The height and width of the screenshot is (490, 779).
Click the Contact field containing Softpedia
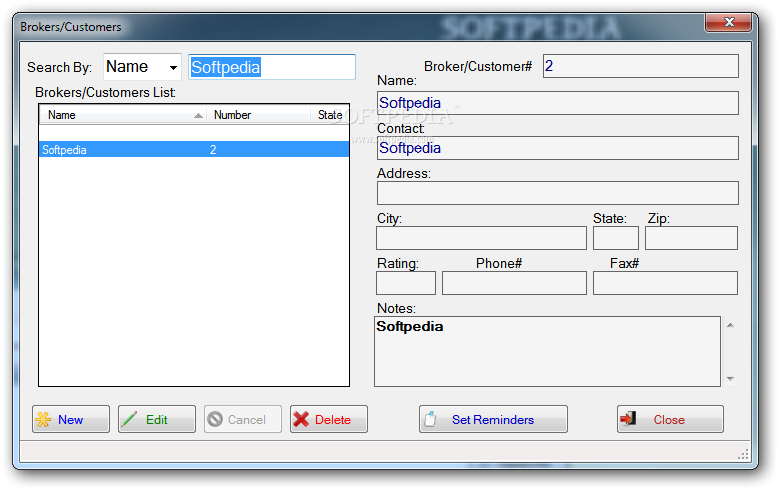tap(557, 148)
